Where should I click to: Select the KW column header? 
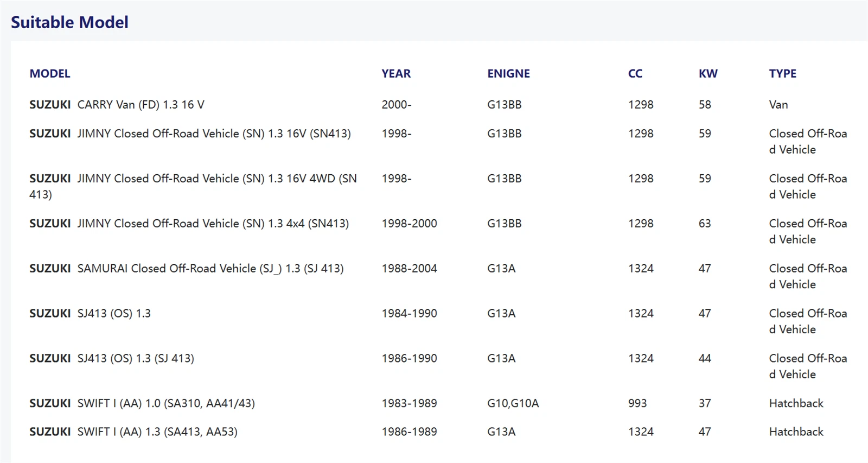tap(708, 74)
